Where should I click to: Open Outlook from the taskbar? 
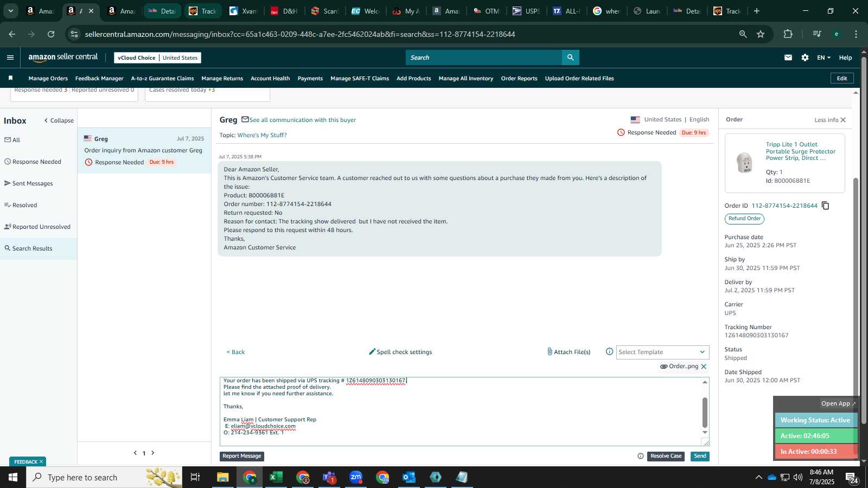point(409,477)
